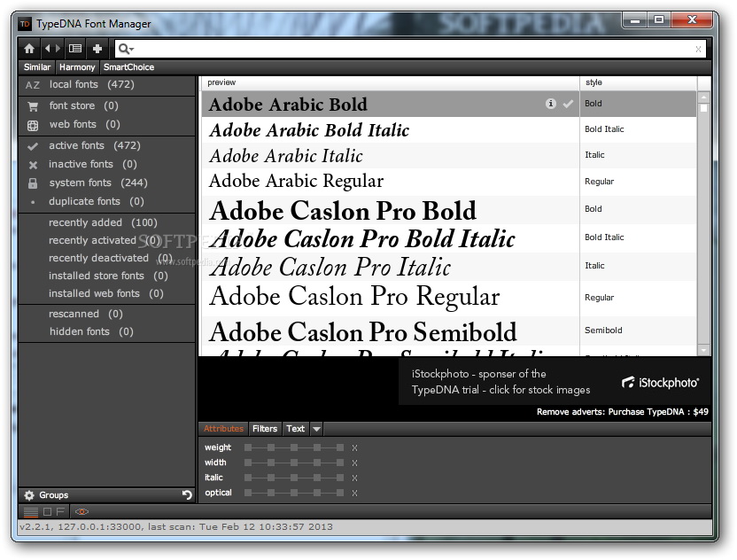Click the info icon on Adobe Arabic Bold
The width and height of the screenshot is (737, 560).
coord(551,104)
